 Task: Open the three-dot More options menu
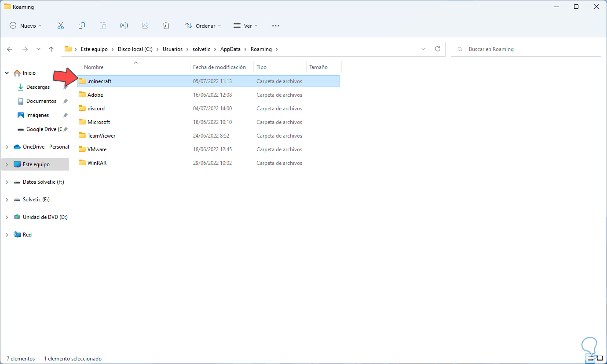(276, 25)
